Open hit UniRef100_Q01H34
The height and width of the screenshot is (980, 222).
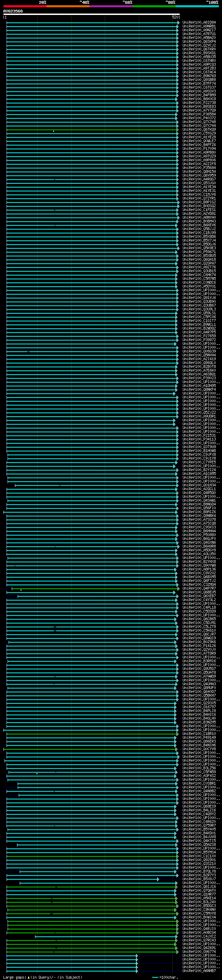[x=199, y=485]
